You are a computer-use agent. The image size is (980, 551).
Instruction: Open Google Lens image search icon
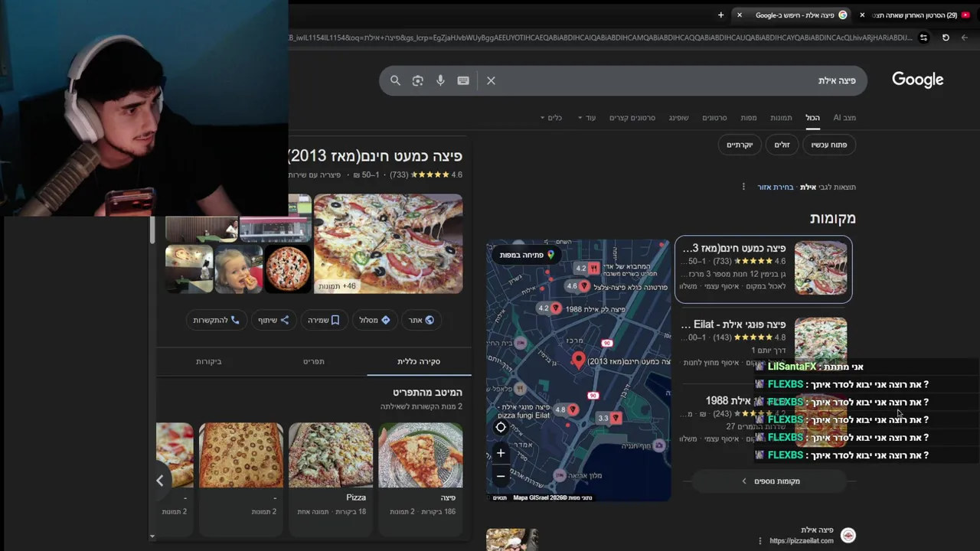pyautogui.click(x=417, y=80)
